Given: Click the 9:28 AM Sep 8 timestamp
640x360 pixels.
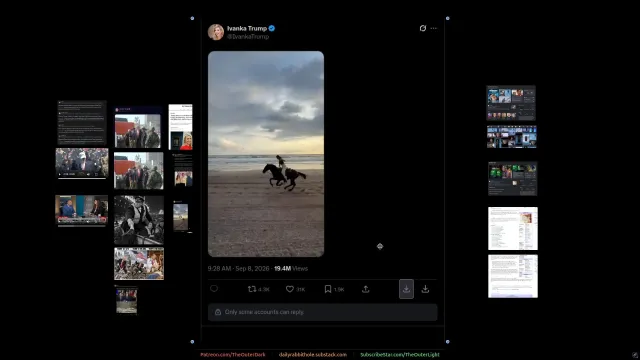Looking at the screenshot, I should click(238, 269).
